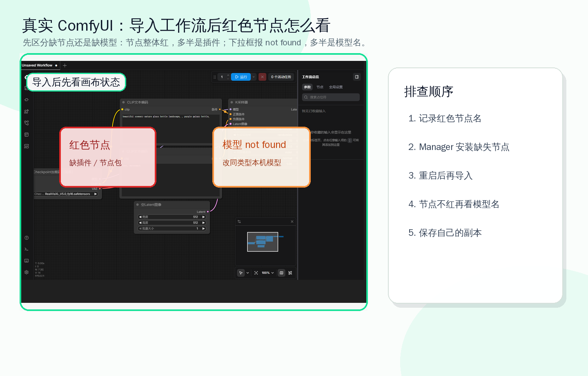Decrease 高度 with left arrow
The height and width of the screenshot is (376, 588).
(140, 223)
